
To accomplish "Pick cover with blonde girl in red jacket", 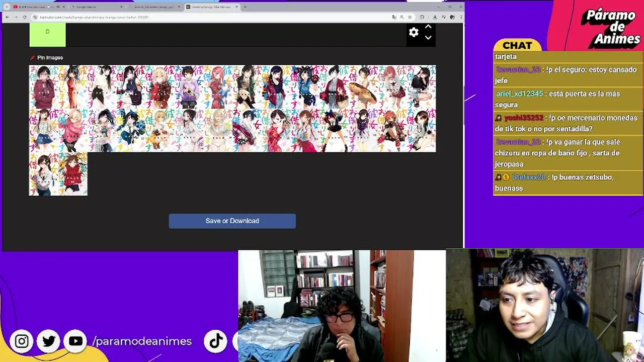I will point(160,87).
